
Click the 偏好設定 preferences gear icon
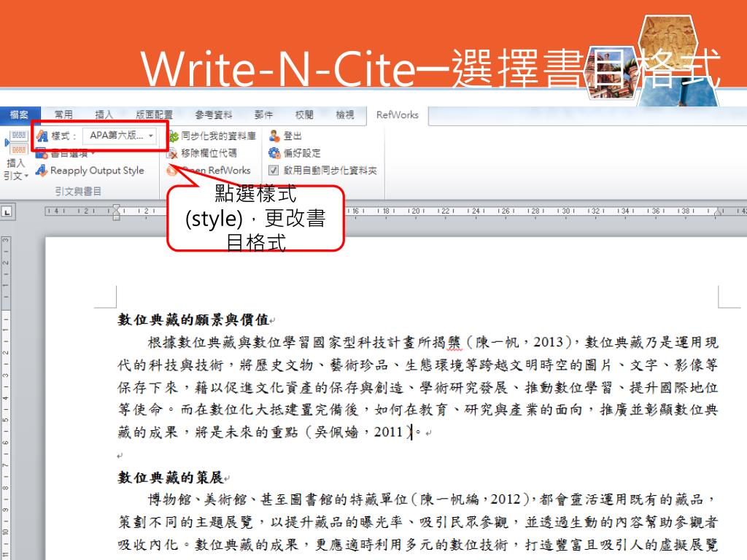click(x=274, y=153)
